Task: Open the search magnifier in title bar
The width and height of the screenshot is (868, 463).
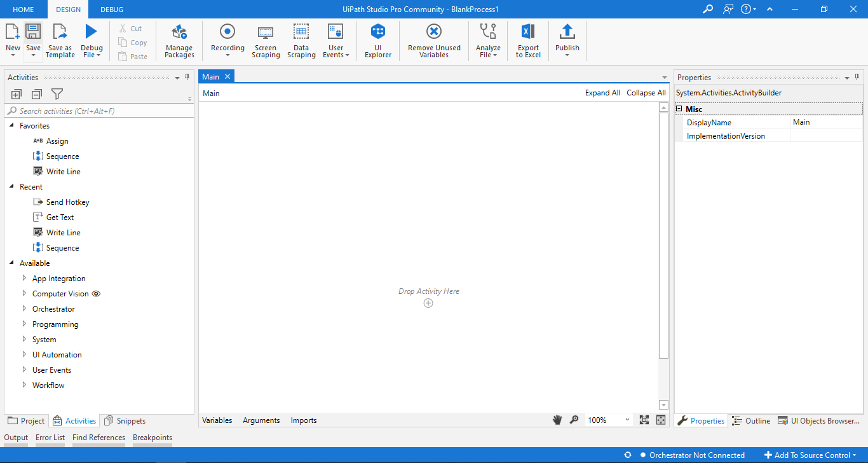Action: pos(707,9)
